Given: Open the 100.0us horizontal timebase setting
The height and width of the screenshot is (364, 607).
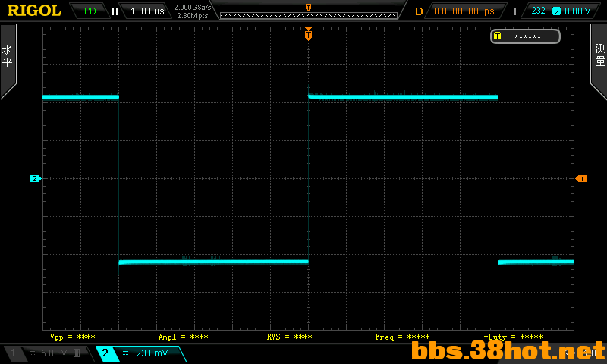Looking at the screenshot, I should 147,11.
